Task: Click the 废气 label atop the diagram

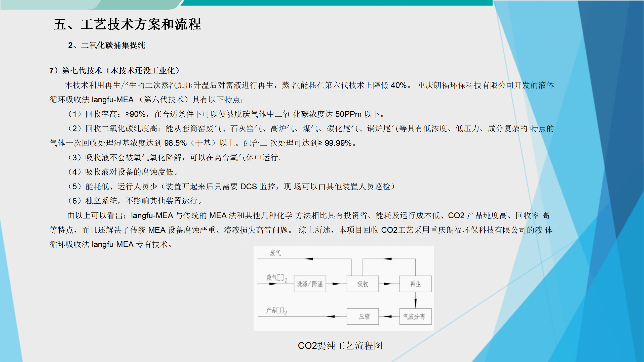Action: pyautogui.click(x=275, y=253)
